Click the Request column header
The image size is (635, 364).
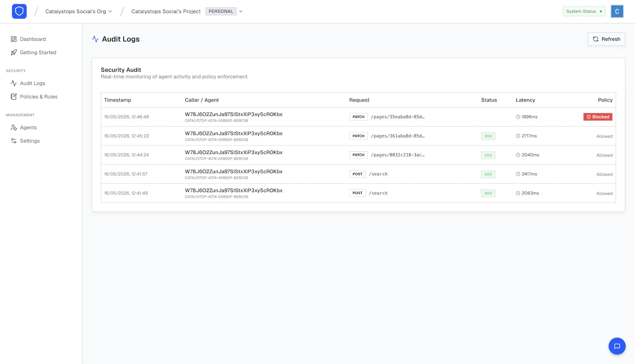click(x=359, y=100)
